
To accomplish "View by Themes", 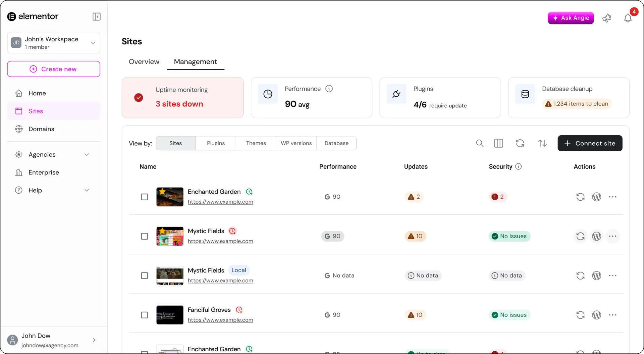I will [x=256, y=143].
